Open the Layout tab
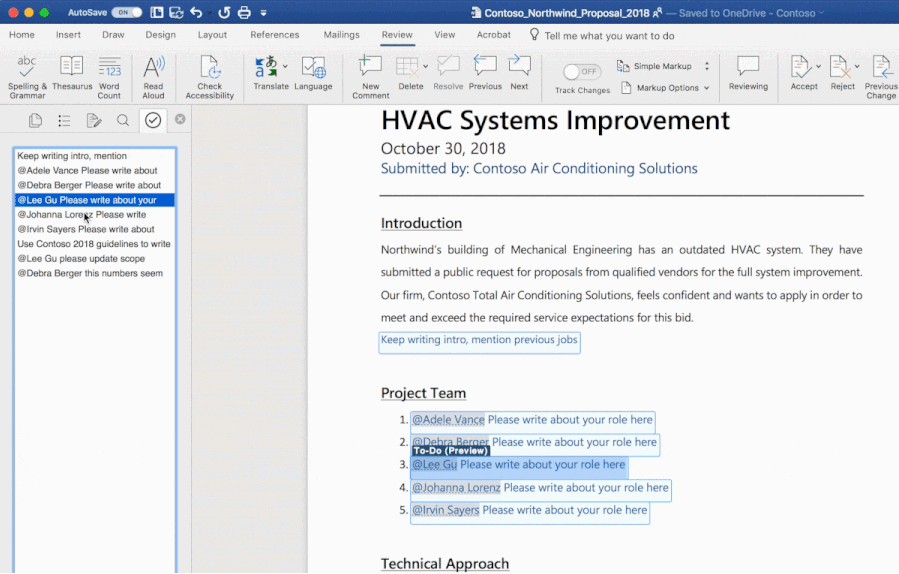The height and width of the screenshot is (574, 899). [212, 34]
